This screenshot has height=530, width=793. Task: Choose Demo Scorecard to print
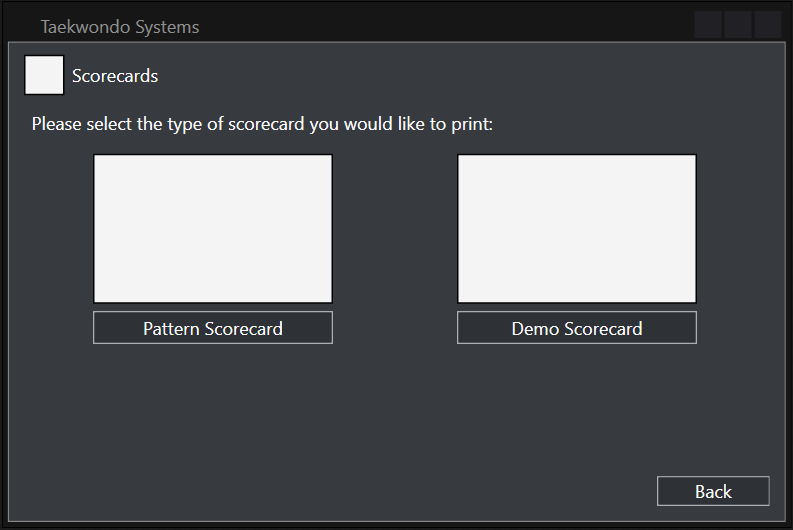(577, 328)
